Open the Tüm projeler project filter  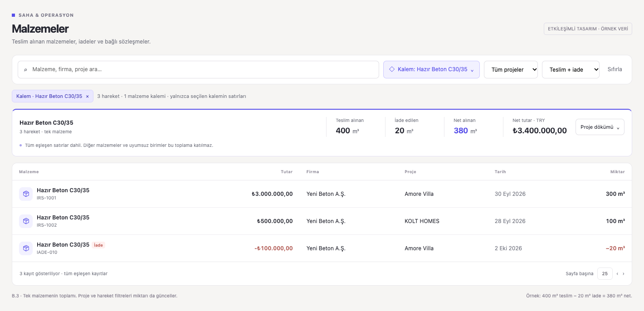(x=511, y=70)
